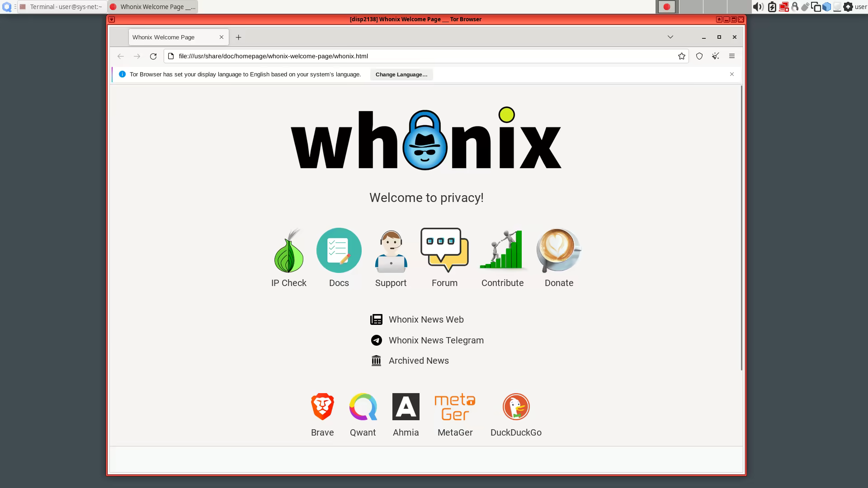Open the Whonix News Web link

coord(426,319)
